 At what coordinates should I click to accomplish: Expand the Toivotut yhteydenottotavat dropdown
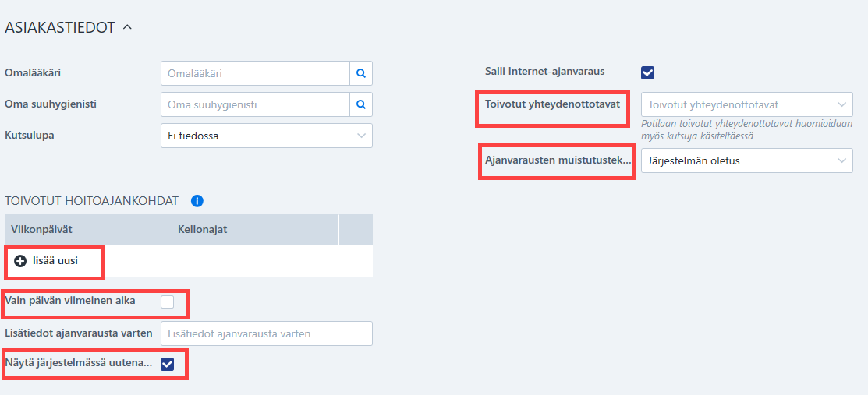(747, 104)
